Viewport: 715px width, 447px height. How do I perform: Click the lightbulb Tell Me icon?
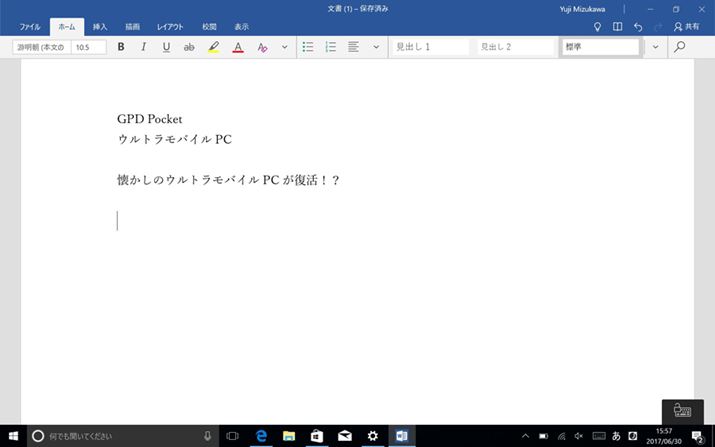598,27
